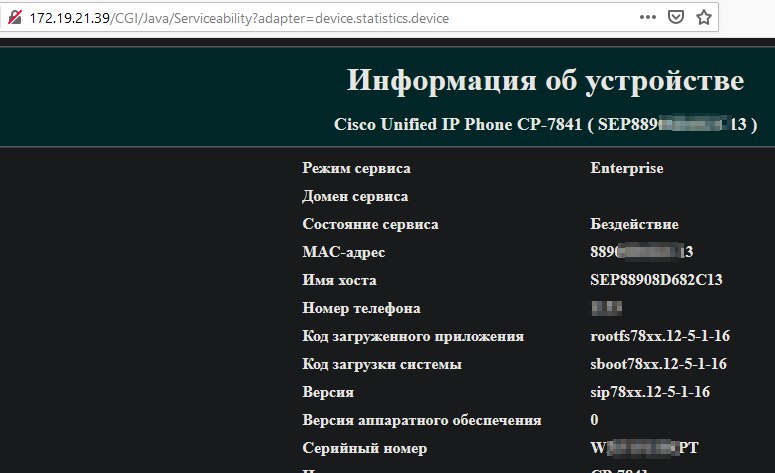The image size is (775, 473).
Task: Select the 'Номер телефона' label
Action: tap(361, 308)
